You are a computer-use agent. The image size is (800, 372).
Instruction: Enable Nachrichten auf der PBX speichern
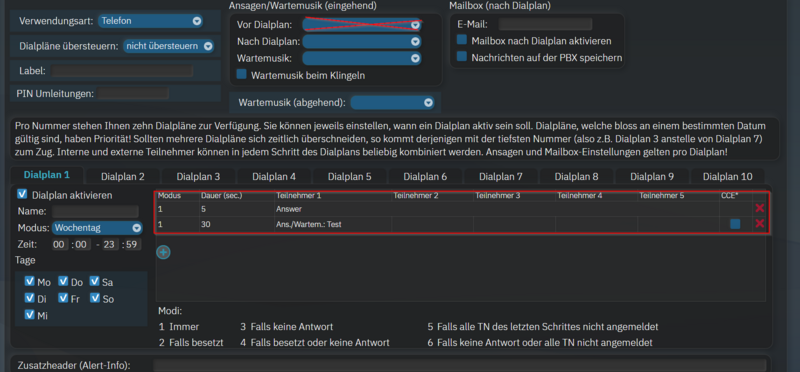tap(462, 57)
